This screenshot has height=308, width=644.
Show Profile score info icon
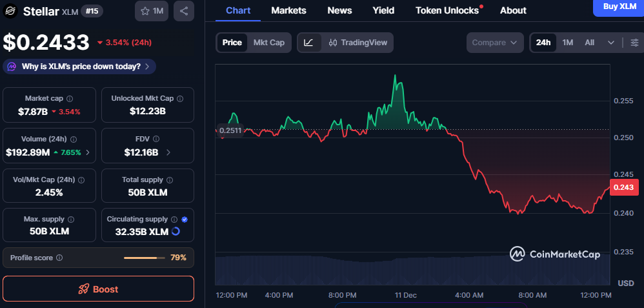pos(59,258)
